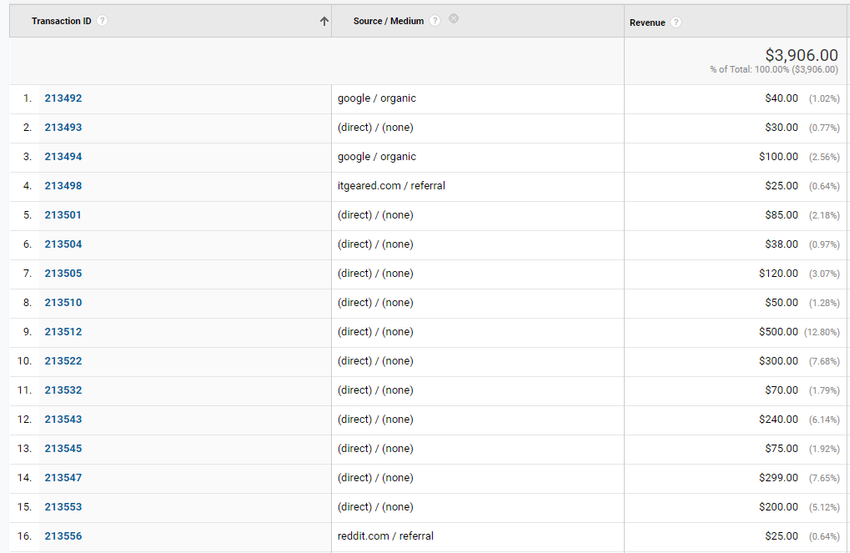Click revenue $30.00 for transaction 213493

781,127
